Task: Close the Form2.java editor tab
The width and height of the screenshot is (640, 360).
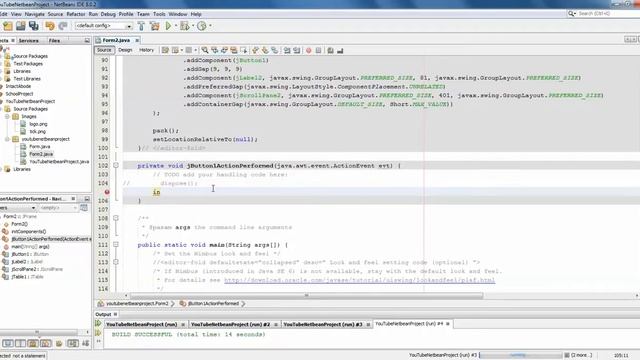Action: click(137, 40)
